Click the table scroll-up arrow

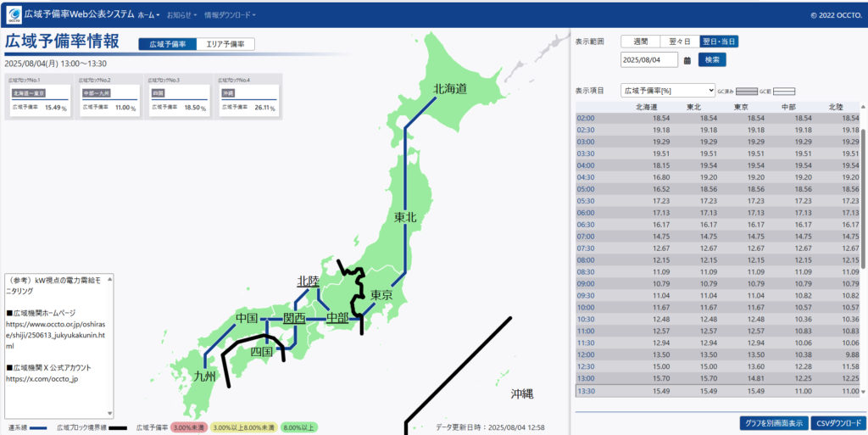(x=864, y=106)
